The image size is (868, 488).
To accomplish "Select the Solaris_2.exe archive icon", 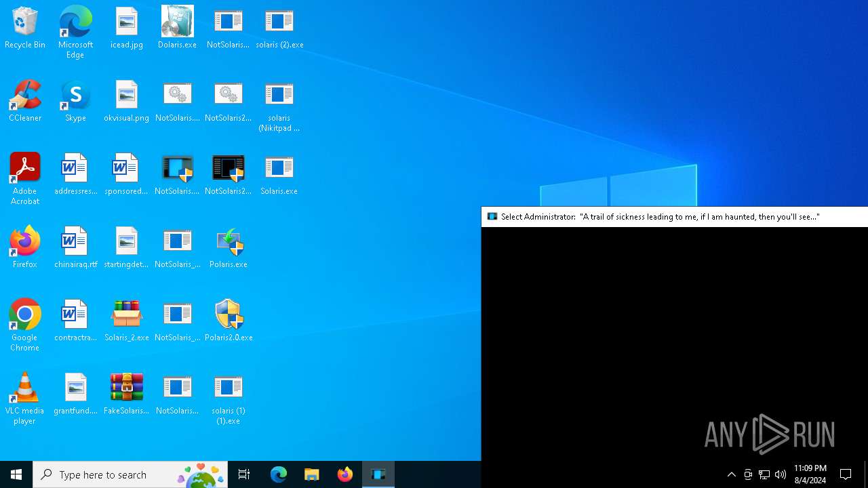I will pyautogui.click(x=127, y=321).
